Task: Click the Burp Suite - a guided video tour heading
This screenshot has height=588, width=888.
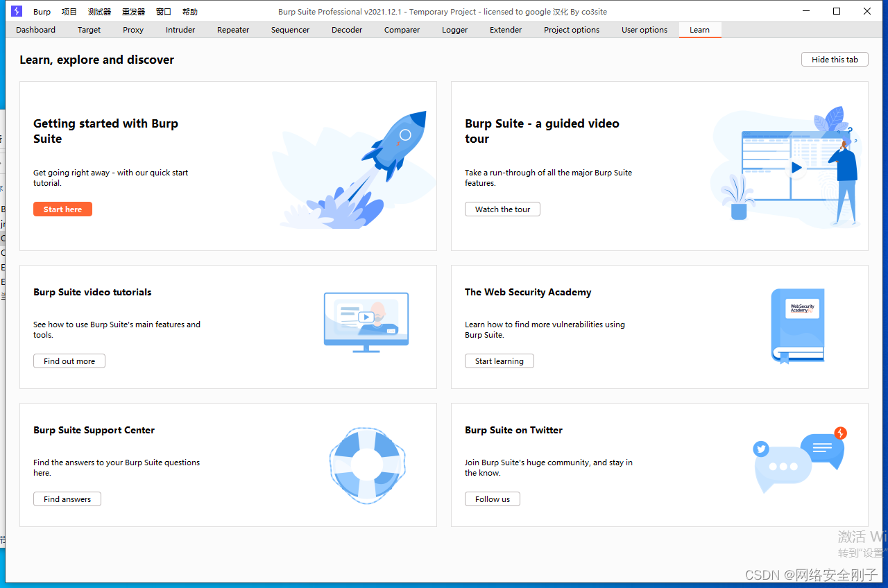Action: 542,131
